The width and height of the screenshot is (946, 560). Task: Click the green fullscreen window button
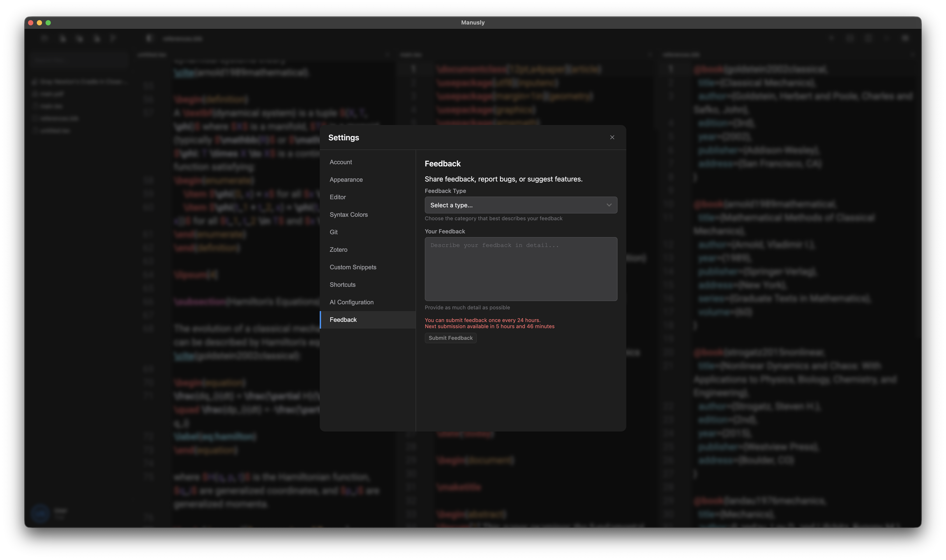(48, 23)
